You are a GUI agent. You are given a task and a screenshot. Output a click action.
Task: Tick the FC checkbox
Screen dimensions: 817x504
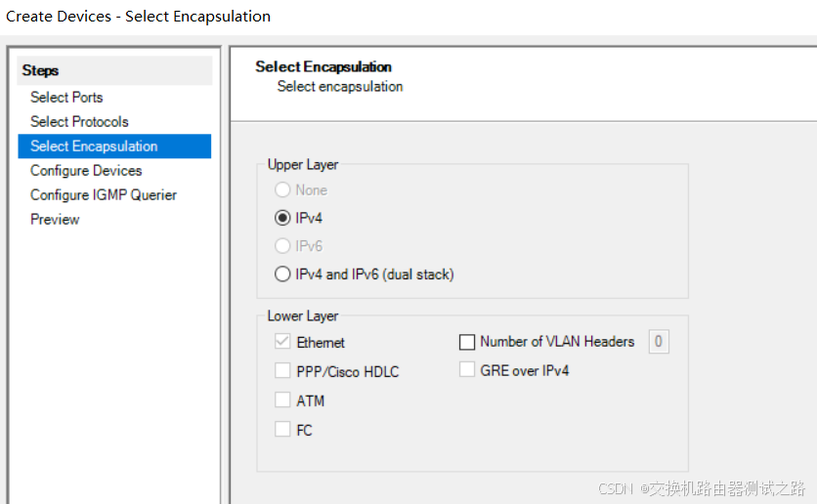tap(282, 429)
